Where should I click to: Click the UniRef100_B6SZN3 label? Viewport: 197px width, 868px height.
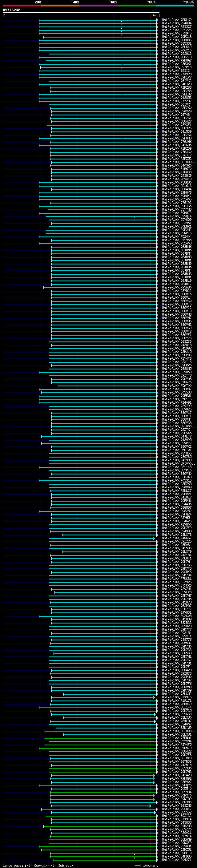[x=176, y=806]
